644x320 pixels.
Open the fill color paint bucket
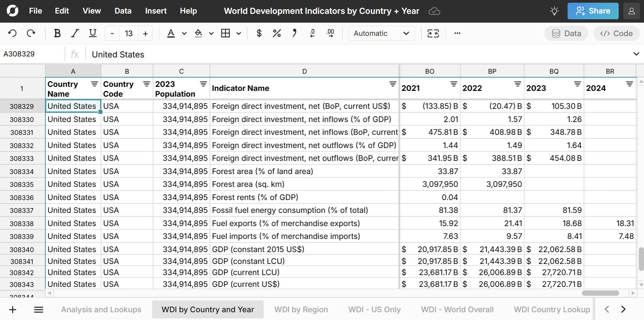pyautogui.click(x=199, y=33)
